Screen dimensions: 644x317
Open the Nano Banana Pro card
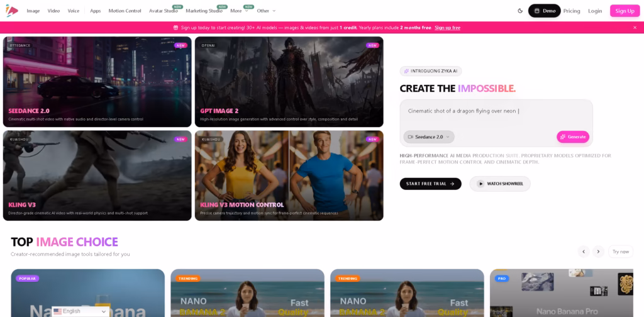pyautogui.click(x=562, y=292)
